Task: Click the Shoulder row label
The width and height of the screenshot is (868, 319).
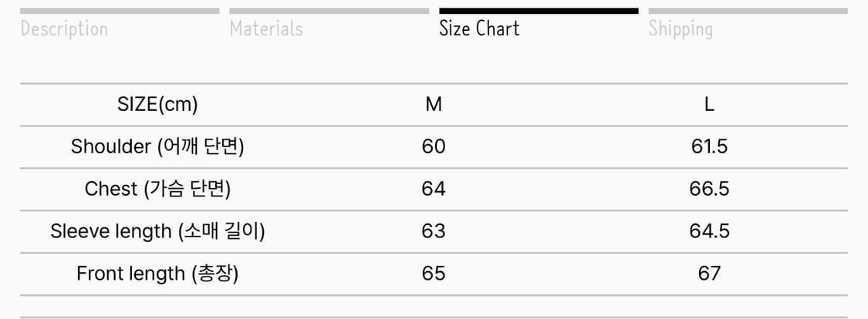Action: coord(157,146)
